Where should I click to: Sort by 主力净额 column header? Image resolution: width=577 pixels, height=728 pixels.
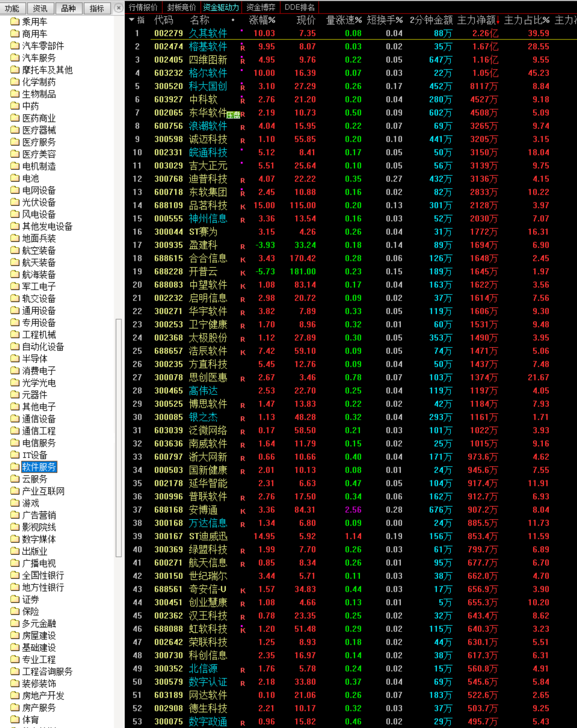(x=478, y=20)
